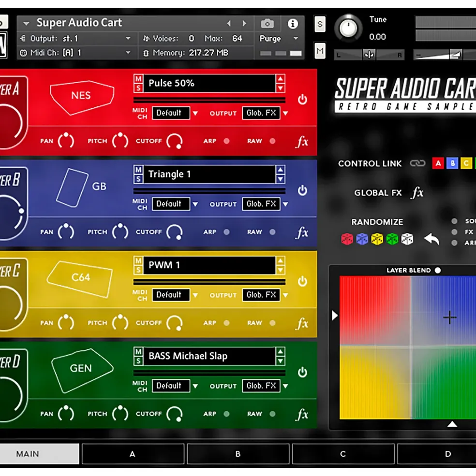Select Control Link B blue swatch
Viewport: 476px width, 476px height.
click(x=452, y=163)
